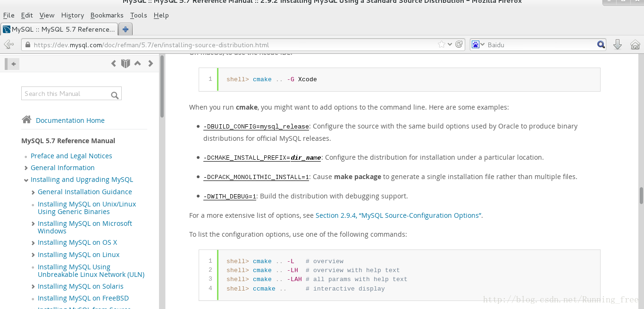Bookmark this page with star icon

pyautogui.click(x=442, y=45)
